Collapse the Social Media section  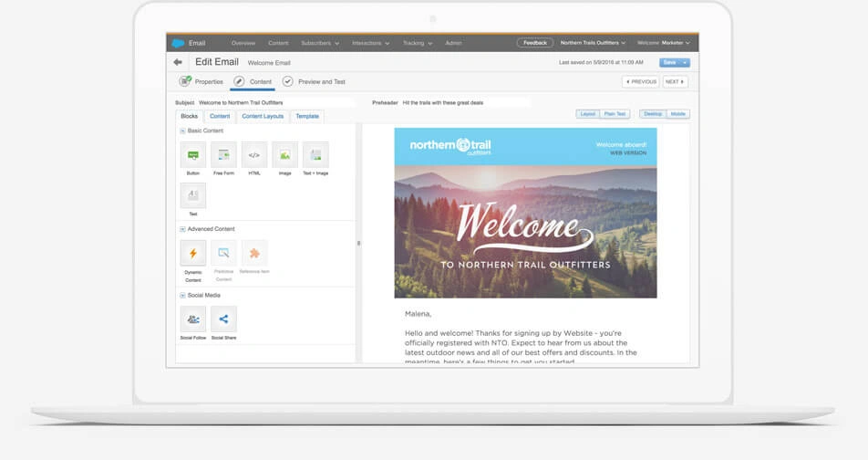pos(182,296)
